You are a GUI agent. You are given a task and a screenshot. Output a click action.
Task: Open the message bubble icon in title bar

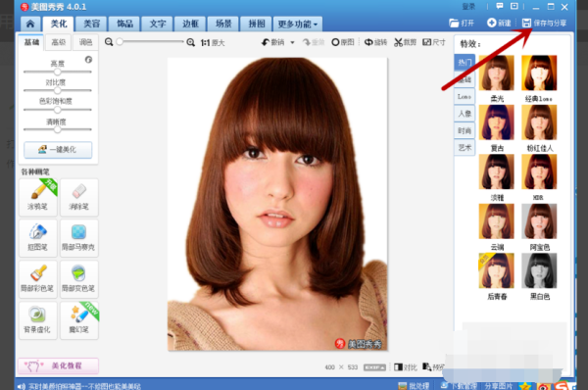[500, 6]
